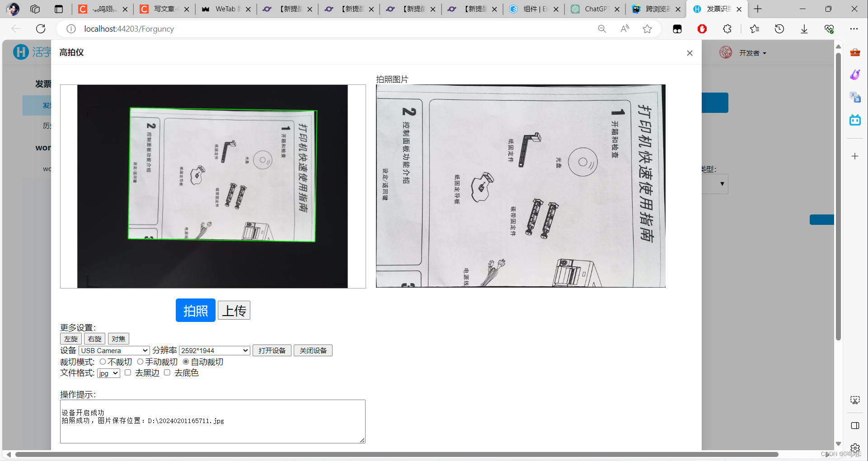Close the WeTab tab

coord(248,9)
